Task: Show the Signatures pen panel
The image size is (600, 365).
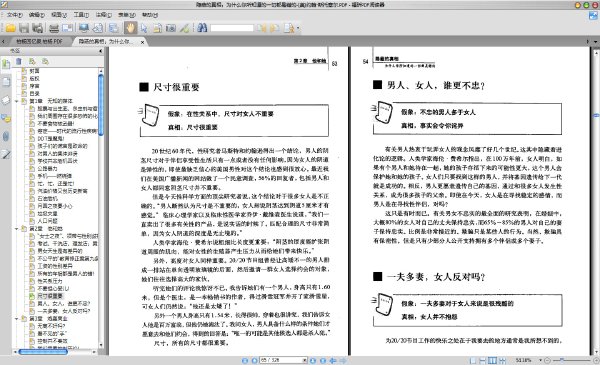Action: click(x=6, y=154)
